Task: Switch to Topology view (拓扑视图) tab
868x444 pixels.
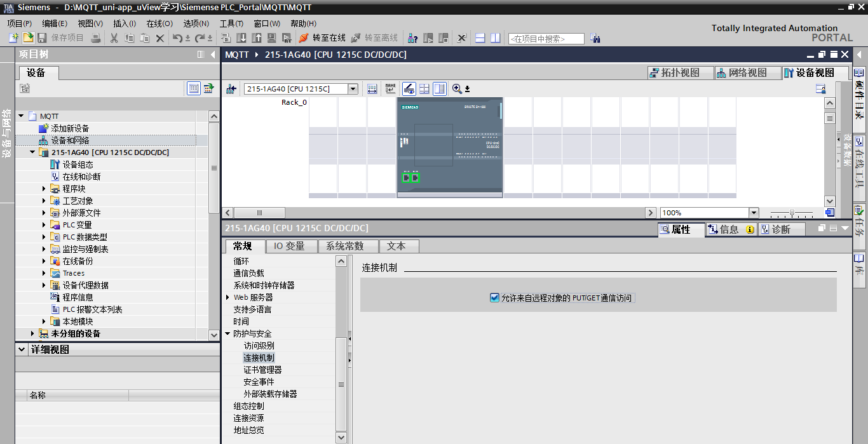Action: tap(681, 73)
